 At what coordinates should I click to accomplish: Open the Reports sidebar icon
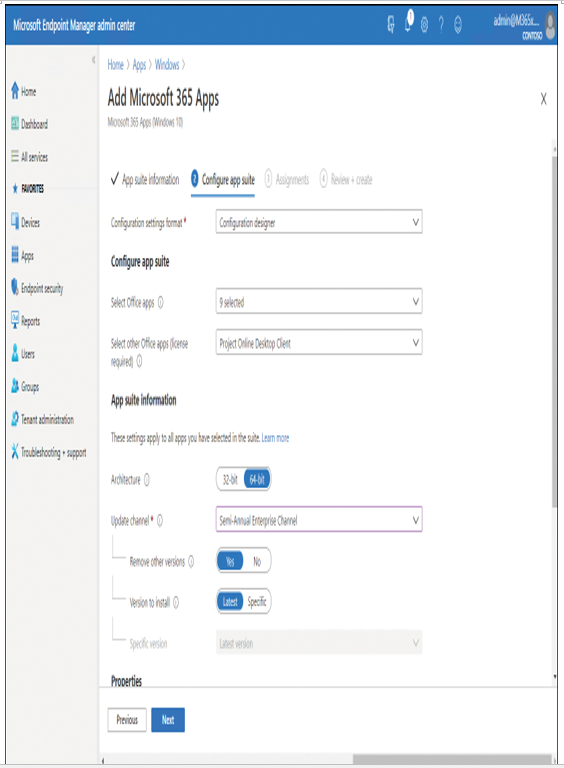15,320
